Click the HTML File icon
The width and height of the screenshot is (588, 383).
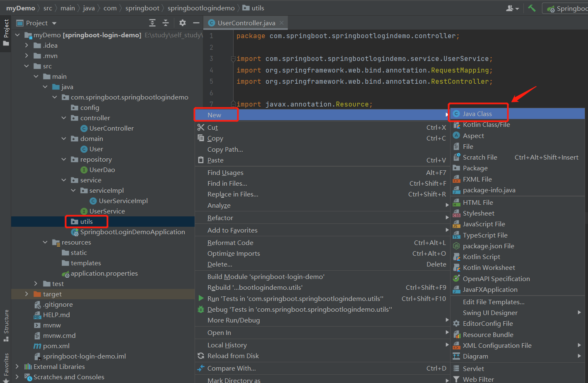[456, 202]
